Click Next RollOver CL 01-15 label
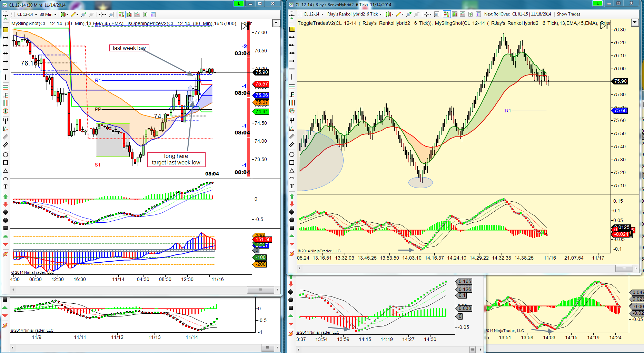 pyautogui.click(x=518, y=14)
